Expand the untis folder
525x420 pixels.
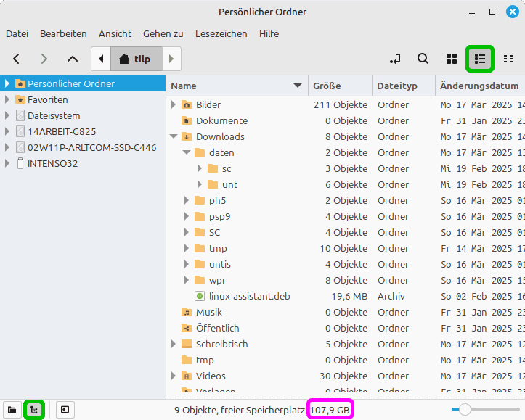click(187, 264)
